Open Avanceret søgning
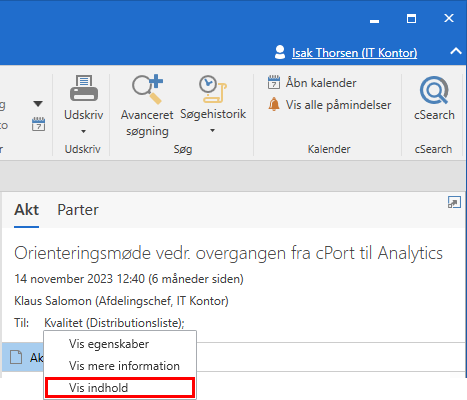467x400 pixels. [x=147, y=106]
